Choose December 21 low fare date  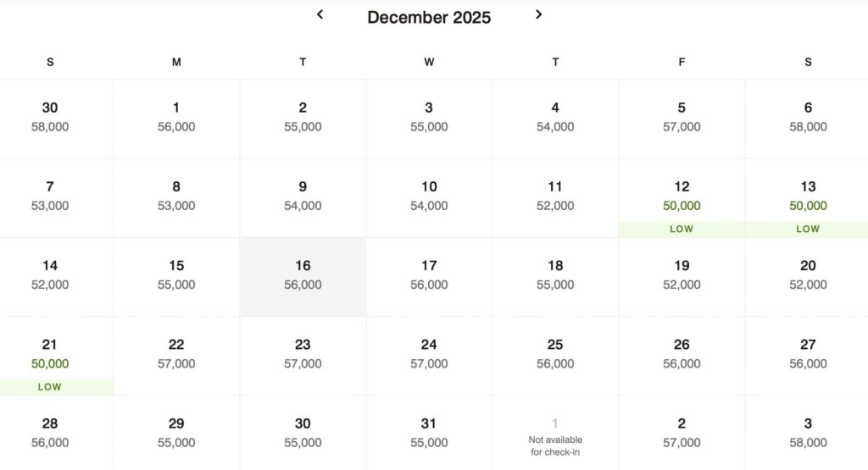[x=50, y=356]
